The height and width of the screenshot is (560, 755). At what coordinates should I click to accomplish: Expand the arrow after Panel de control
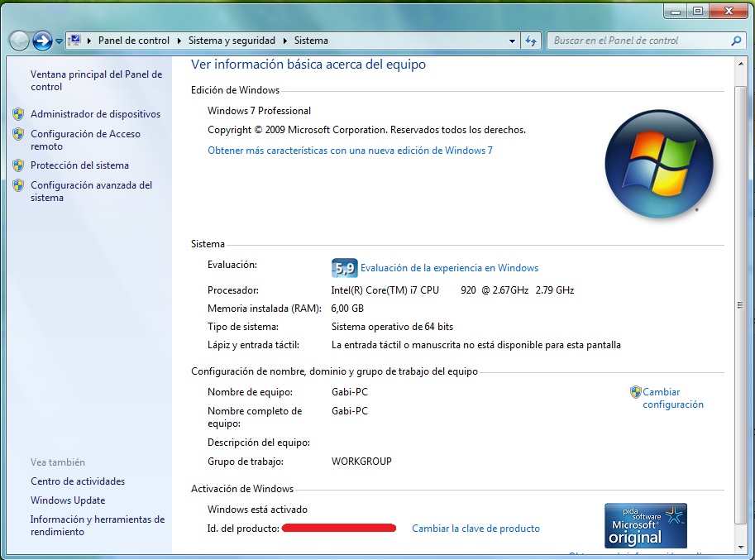coord(179,41)
